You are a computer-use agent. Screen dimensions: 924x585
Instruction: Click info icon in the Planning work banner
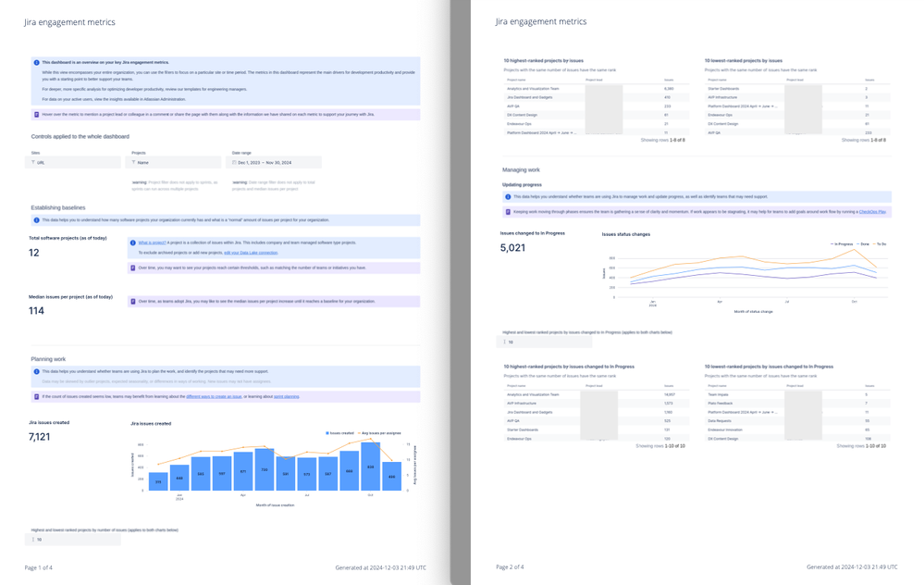pyautogui.click(x=37, y=371)
